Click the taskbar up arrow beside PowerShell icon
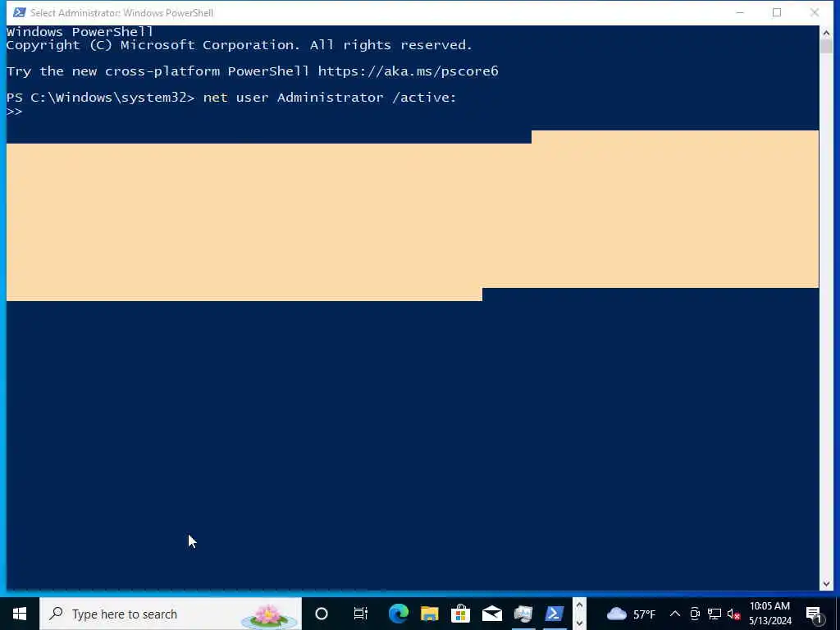Viewport: 840px width, 630px height. [x=579, y=606]
